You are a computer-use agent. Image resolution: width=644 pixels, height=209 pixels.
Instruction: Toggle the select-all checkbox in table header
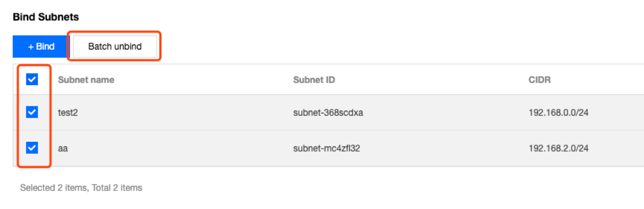pyautogui.click(x=32, y=79)
